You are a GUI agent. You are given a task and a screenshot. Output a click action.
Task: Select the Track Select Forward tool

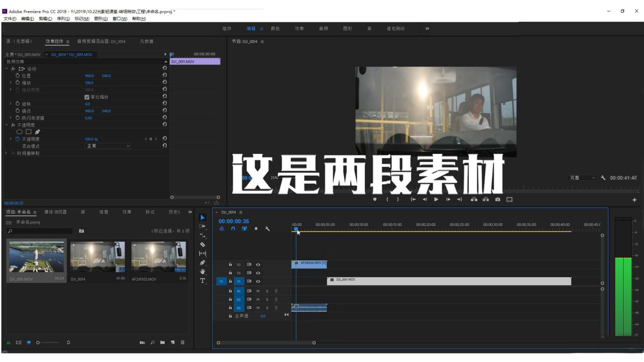[x=203, y=226]
